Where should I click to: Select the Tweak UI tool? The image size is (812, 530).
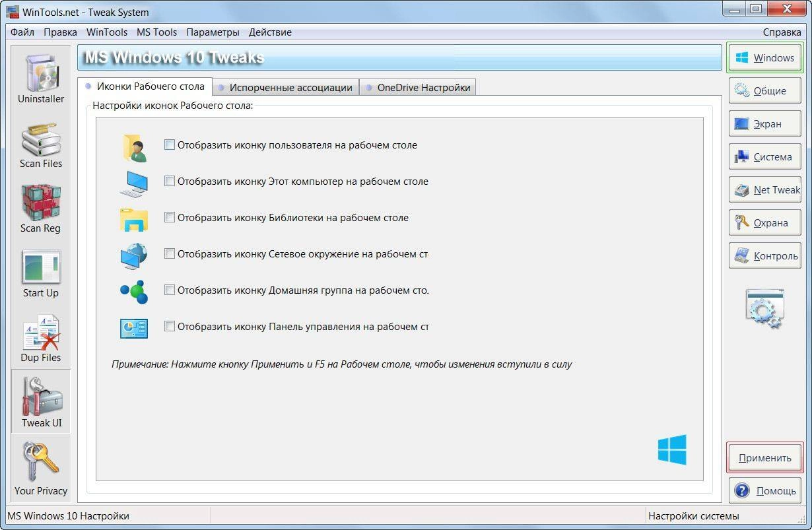coord(41,401)
